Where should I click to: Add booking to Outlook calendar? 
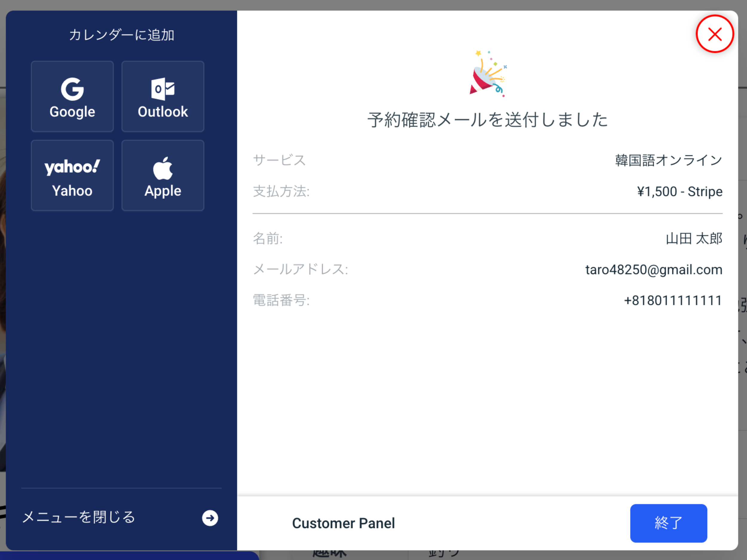point(163,96)
